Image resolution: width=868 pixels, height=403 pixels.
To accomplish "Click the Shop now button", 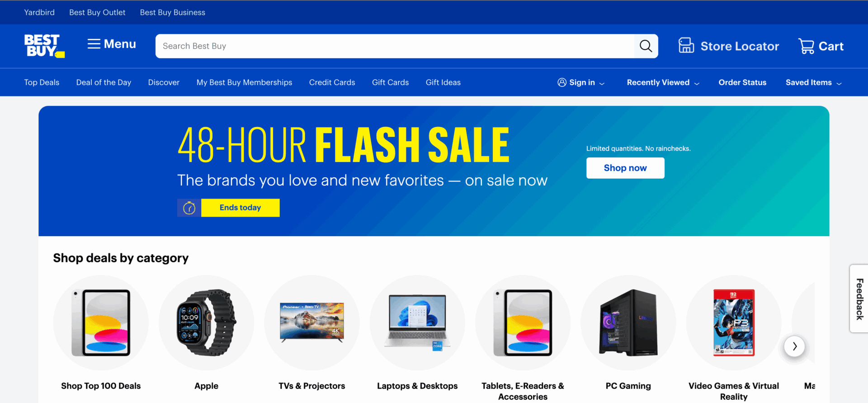I will pyautogui.click(x=625, y=168).
